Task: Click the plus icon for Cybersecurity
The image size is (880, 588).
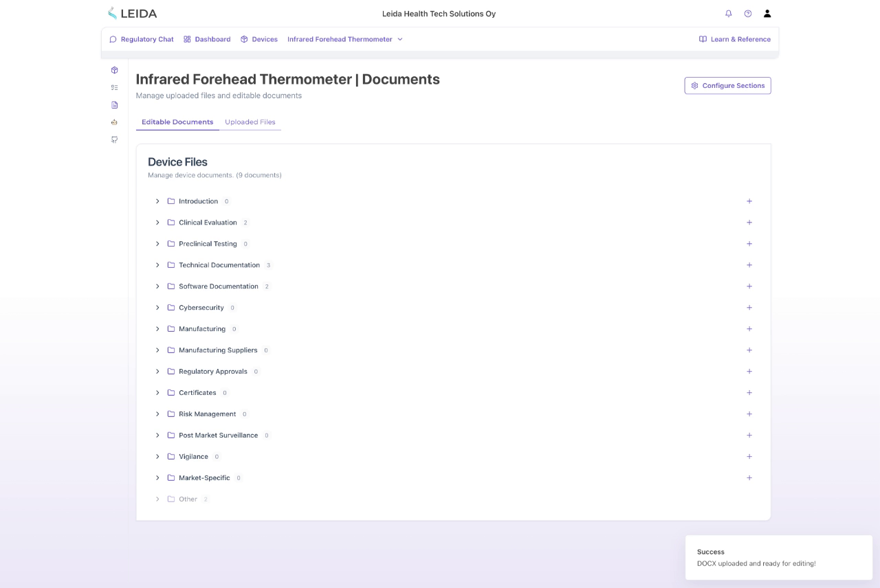Action: 749,308
